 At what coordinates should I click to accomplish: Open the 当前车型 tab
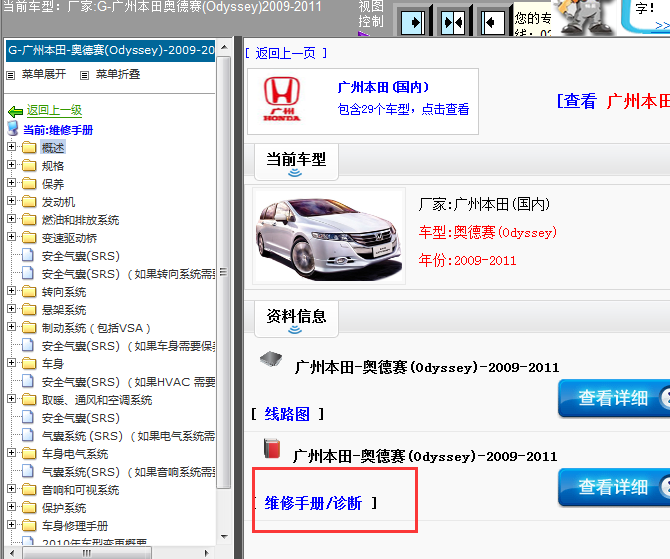296,162
